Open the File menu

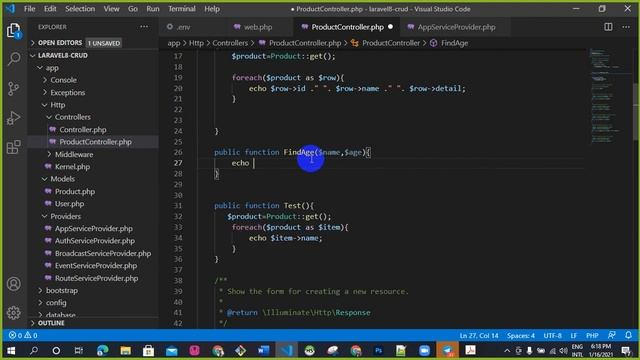click(x=30, y=9)
